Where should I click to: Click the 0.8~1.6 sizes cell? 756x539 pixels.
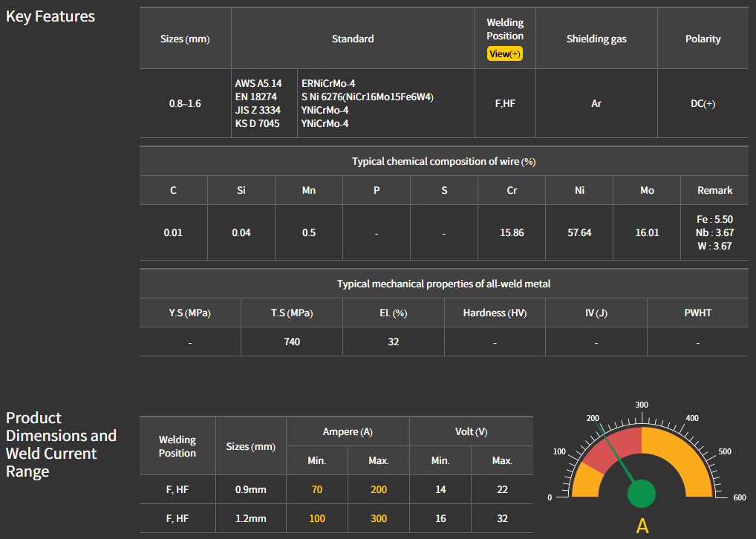185,104
